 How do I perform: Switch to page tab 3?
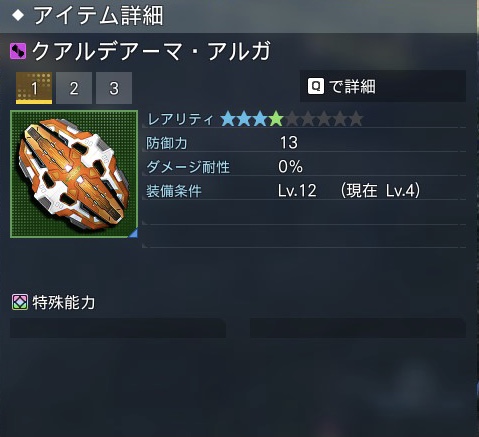coord(114,88)
